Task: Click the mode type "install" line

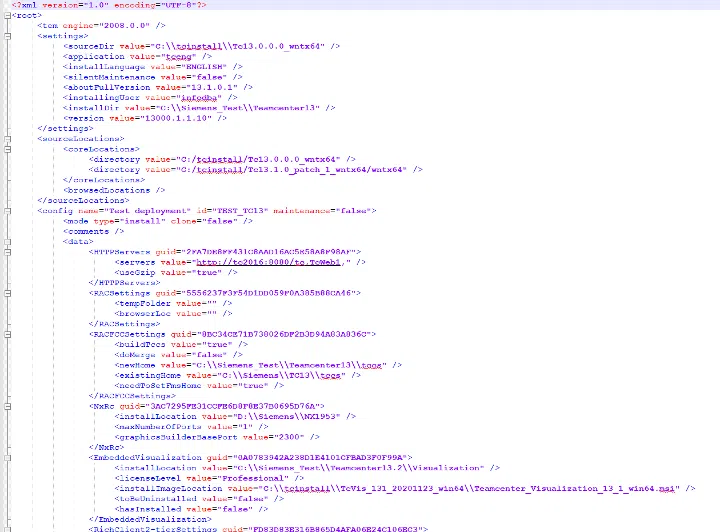Action: [x=158, y=221]
